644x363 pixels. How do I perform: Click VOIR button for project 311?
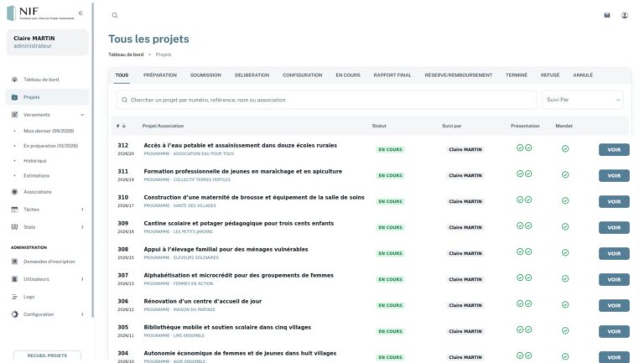coord(614,175)
